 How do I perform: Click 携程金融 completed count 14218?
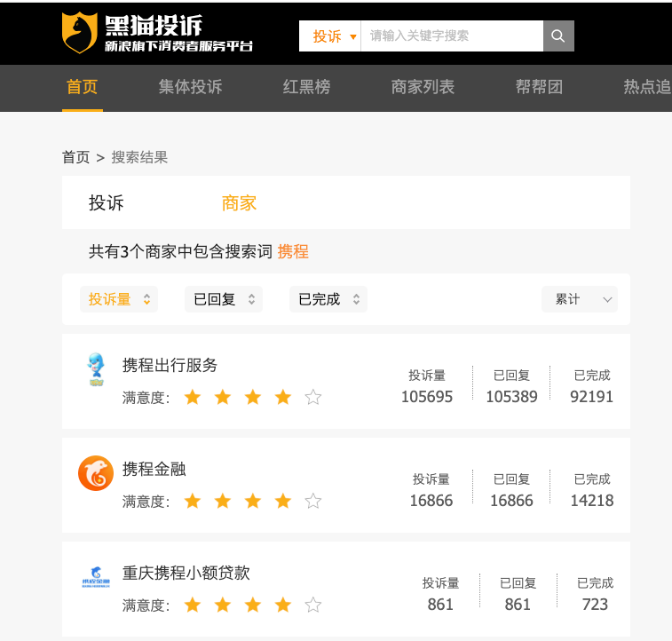click(x=592, y=501)
